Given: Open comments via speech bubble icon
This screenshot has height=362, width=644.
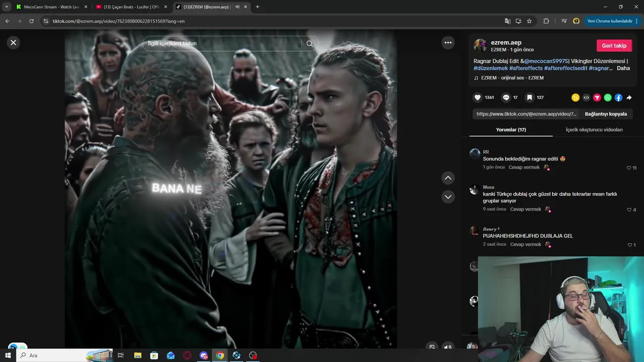Looking at the screenshot, I should tap(506, 98).
